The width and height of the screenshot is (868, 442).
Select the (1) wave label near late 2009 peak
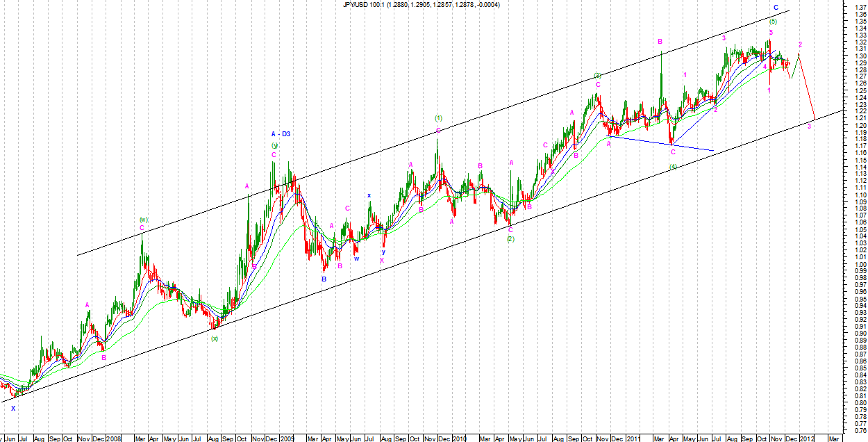pos(438,118)
